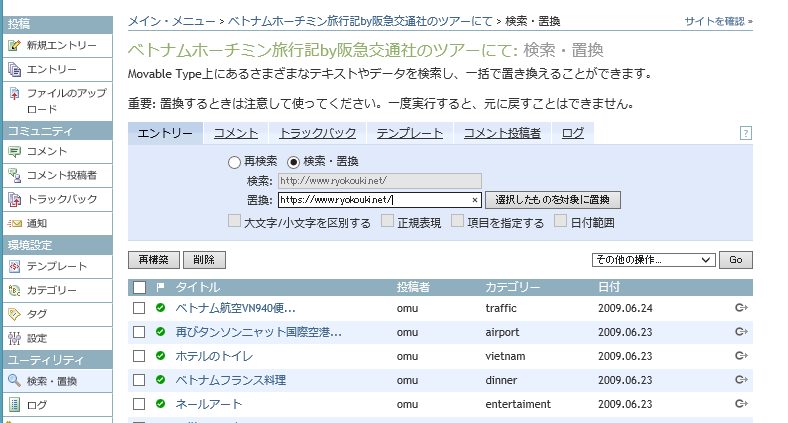Click the タイトル column header
Image resolution: width=788 pixels, height=423 pixels.
(198, 287)
